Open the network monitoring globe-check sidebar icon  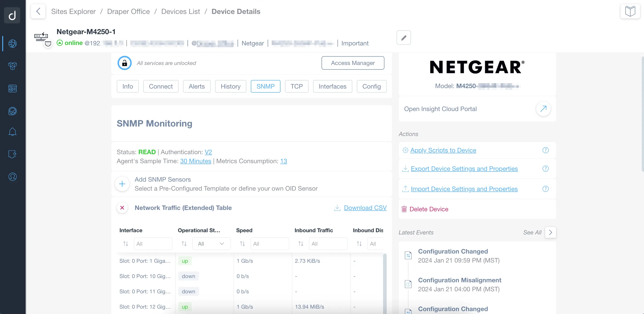tap(13, 111)
